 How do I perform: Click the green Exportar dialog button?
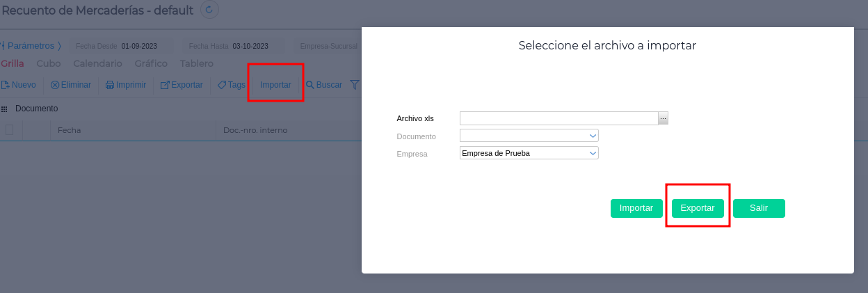coord(698,208)
